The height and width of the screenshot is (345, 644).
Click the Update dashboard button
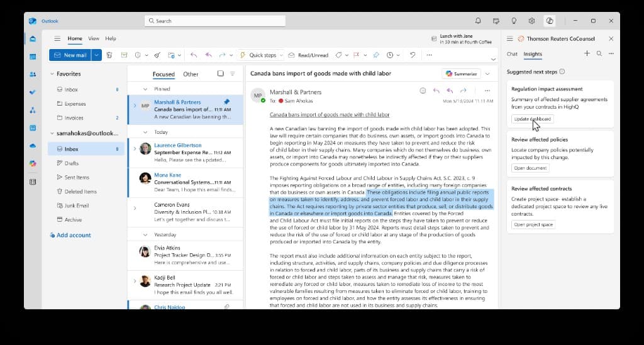533,119
